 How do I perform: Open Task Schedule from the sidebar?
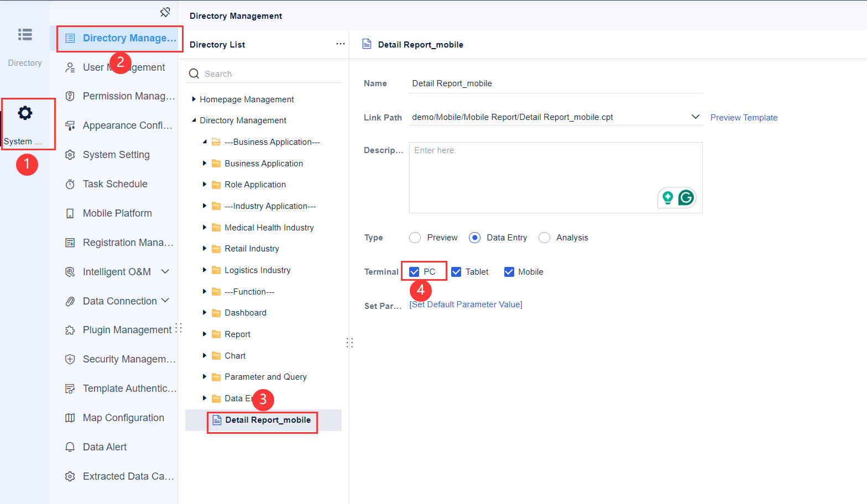click(x=115, y=184)
